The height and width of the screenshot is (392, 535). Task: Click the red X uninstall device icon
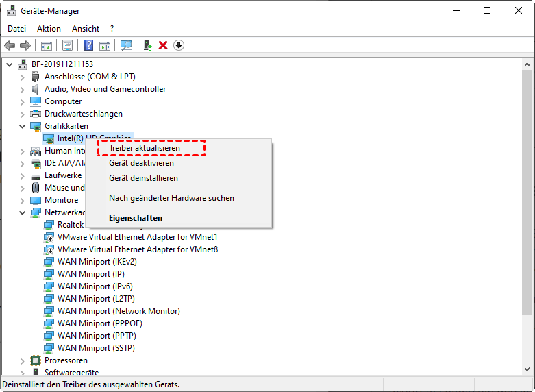163,45
